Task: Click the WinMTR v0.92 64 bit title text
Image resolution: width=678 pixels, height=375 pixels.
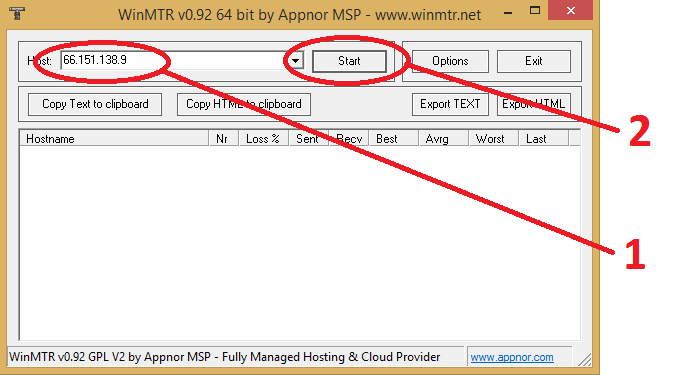Action: (x=299, y=14)
